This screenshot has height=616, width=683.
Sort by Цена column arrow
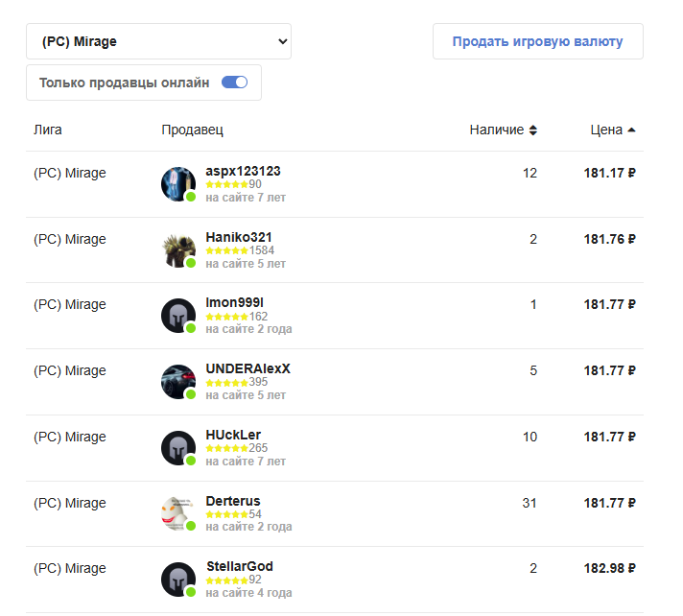tap(631, 130)
